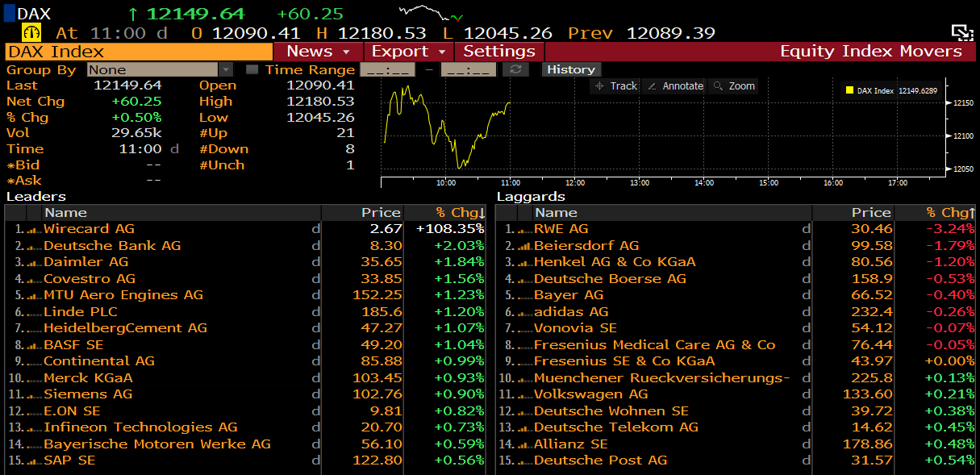This screenshot has width=980, height=475.
Task: Click the mini chart icon beside Deutsche Post AG
Action: (524, 460)
